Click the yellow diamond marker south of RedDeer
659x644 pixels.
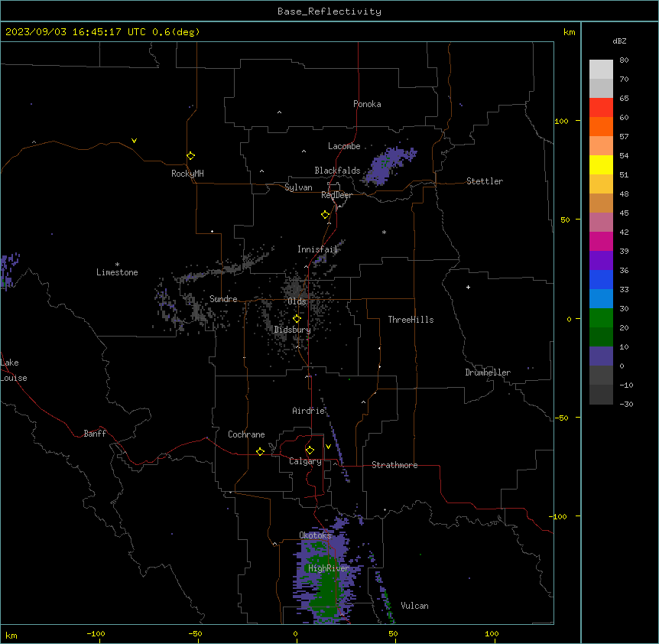(x=325, y=215)
